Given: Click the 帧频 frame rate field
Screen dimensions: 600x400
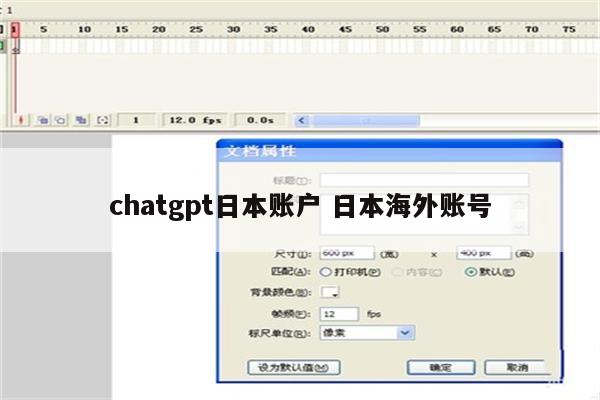Looking at the screenshot, I should click(x=338, y=313).
